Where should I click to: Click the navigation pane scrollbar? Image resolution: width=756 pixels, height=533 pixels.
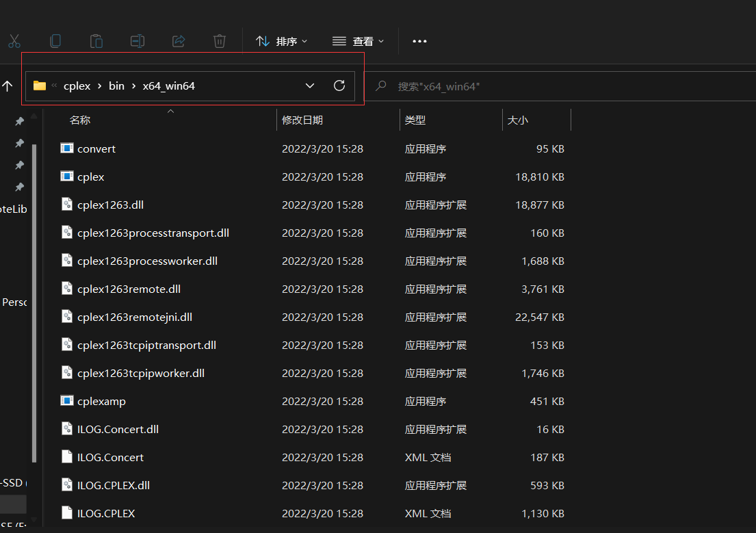tap(34, 303)
